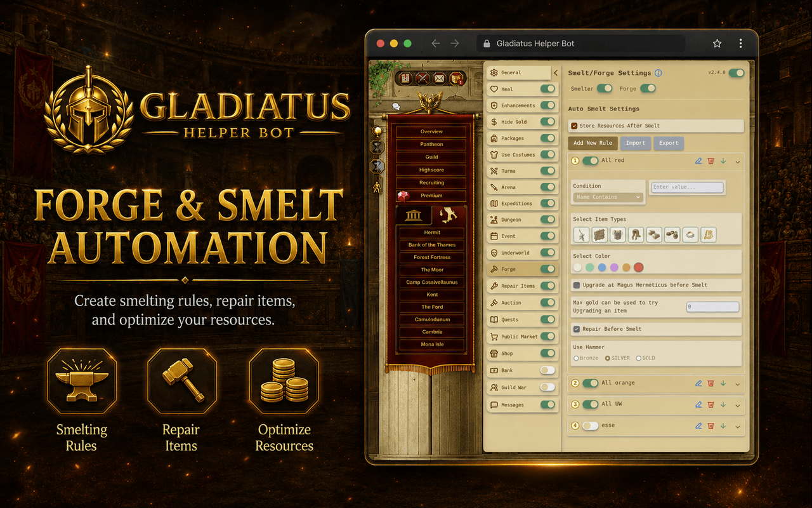The image size is (812, 508).
Task: Open the crossed swords game icon
Action: coord(422,79)
